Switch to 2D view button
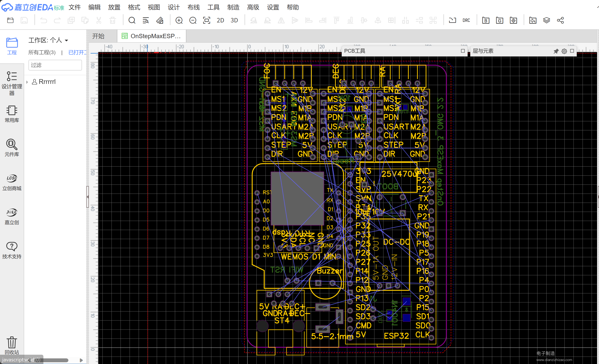Image resolution: width=599 pixels, height=364 pixels. 220,20
